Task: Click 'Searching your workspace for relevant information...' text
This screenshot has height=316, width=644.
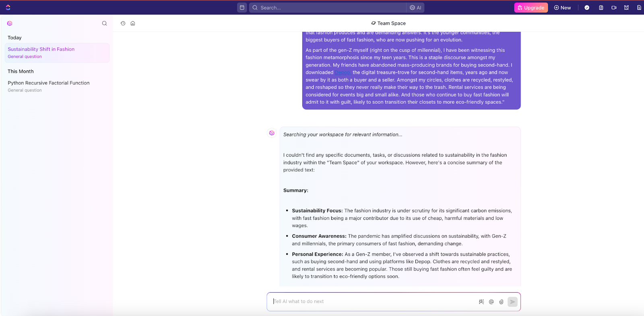Action: (343, 135)
